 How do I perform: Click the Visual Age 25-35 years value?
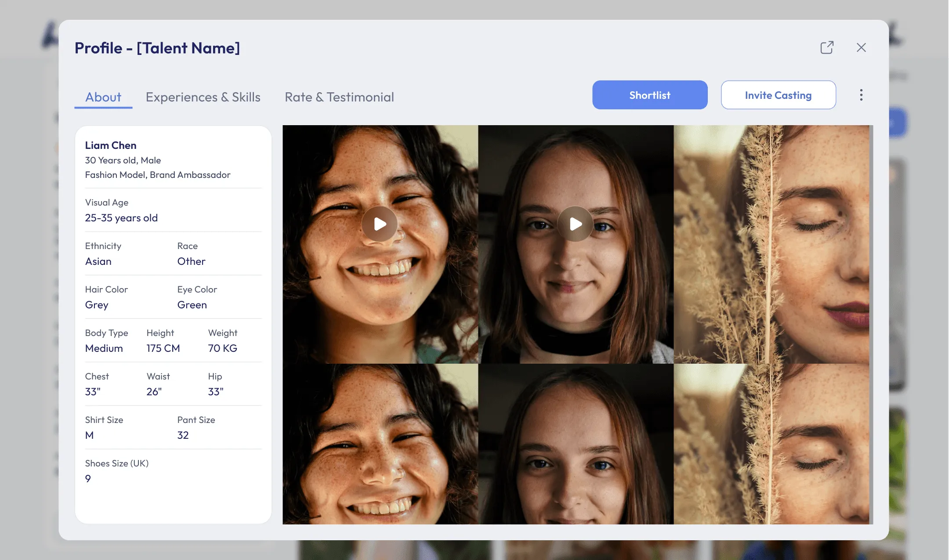click(121, 218)
